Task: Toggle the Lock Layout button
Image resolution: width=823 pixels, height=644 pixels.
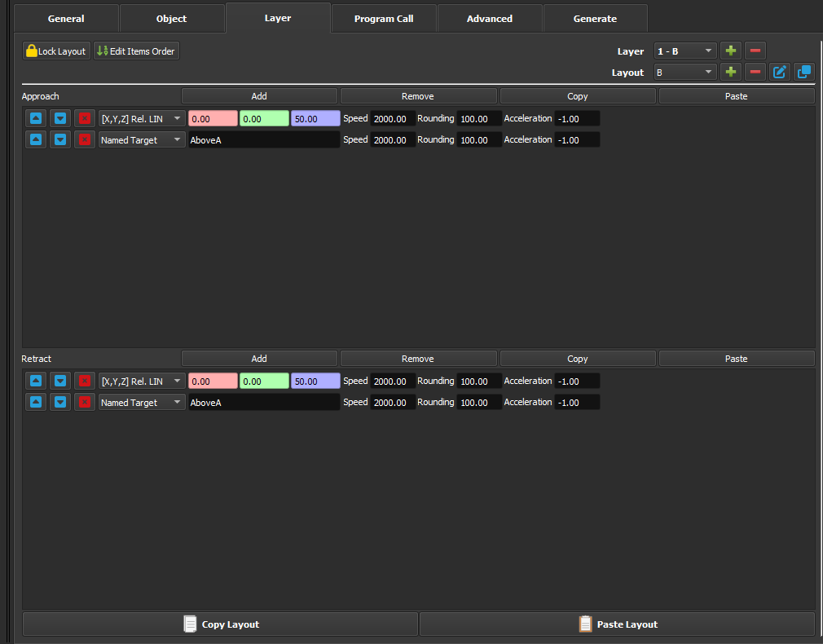Action: tap(56, 51)
